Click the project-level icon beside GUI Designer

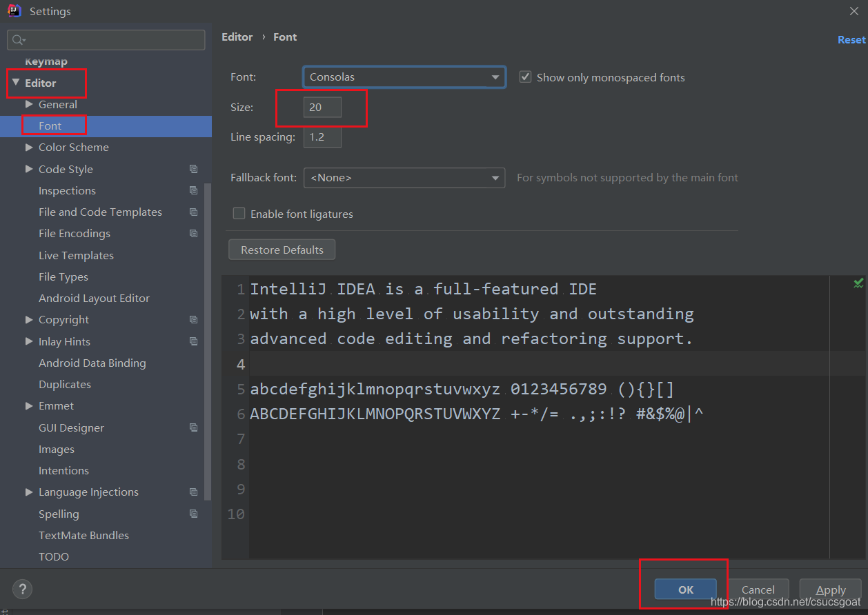[193, 427]
